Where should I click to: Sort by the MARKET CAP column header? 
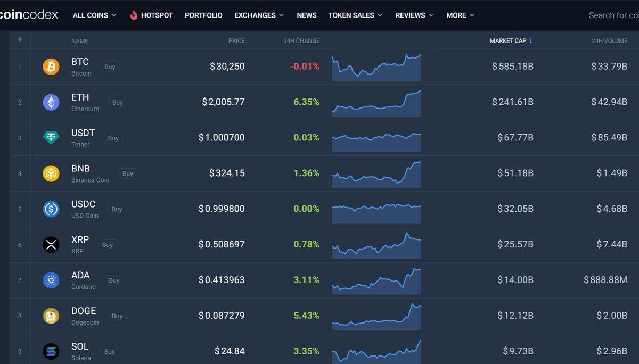507,40
